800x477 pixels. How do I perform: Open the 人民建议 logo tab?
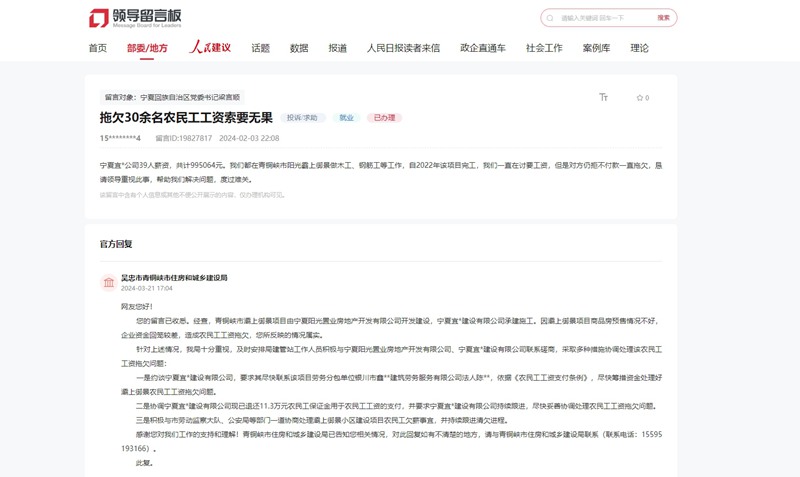point(210,47)
